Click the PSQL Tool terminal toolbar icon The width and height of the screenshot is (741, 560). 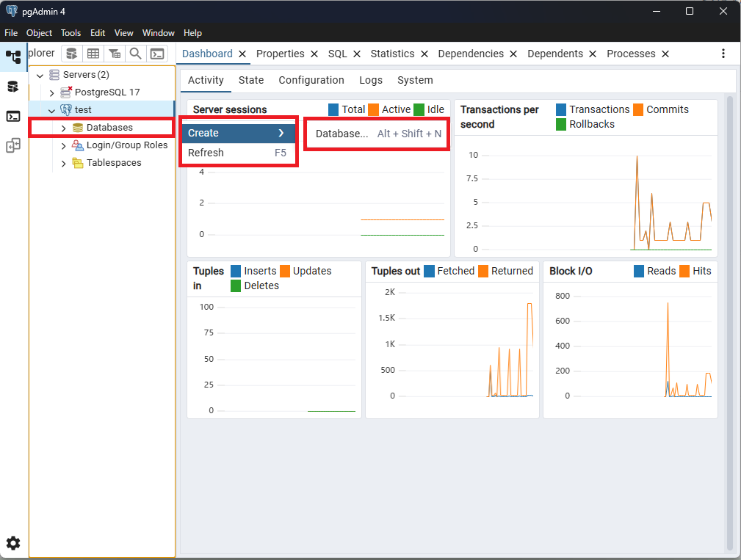157,54
